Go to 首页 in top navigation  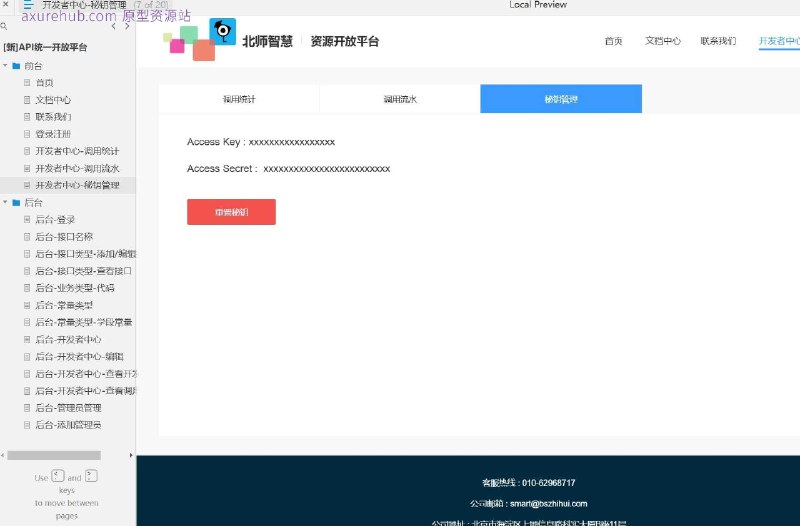pyautogui.click(x=613, y=41)
